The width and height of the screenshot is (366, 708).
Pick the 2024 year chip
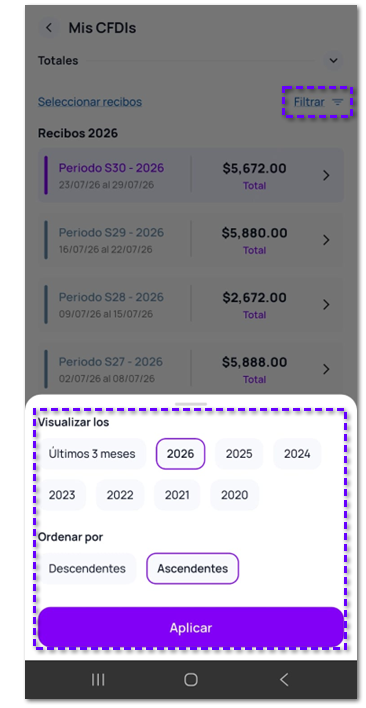pos(297,454)
